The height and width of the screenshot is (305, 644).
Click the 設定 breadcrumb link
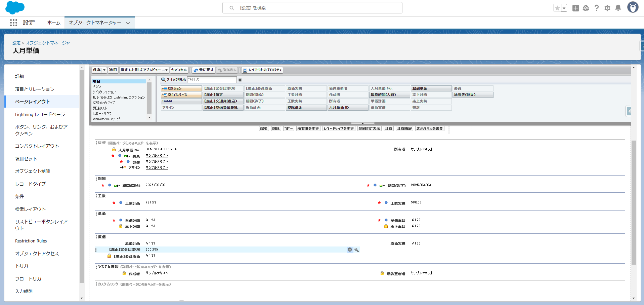[x=16, y=43]
